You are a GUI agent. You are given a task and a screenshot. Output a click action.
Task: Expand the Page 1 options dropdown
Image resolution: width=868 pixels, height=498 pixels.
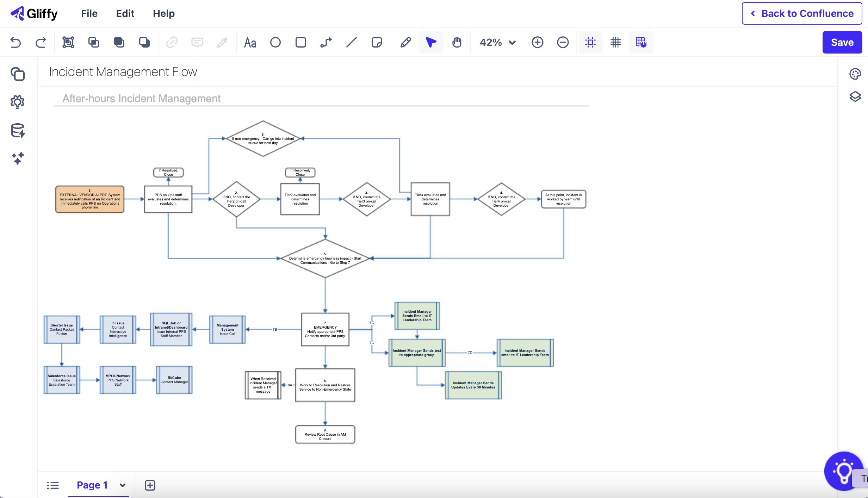pyautogui.click(x=123, y=485)
